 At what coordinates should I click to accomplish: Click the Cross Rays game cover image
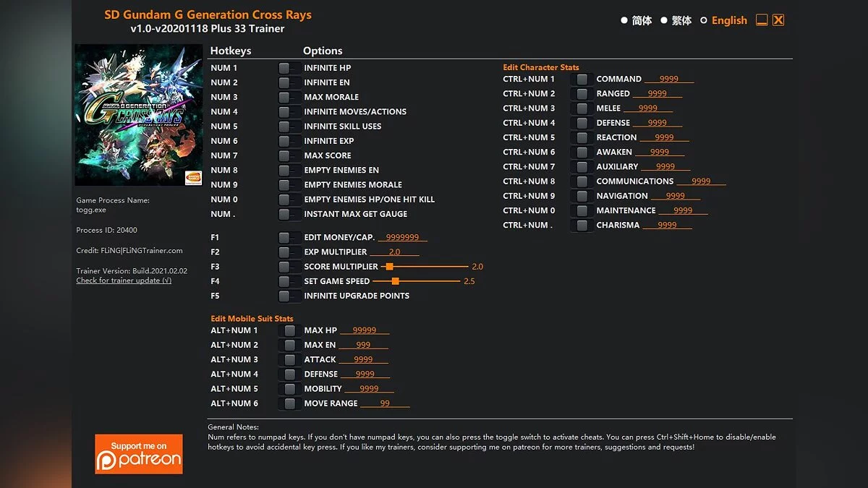click(139, 115)
